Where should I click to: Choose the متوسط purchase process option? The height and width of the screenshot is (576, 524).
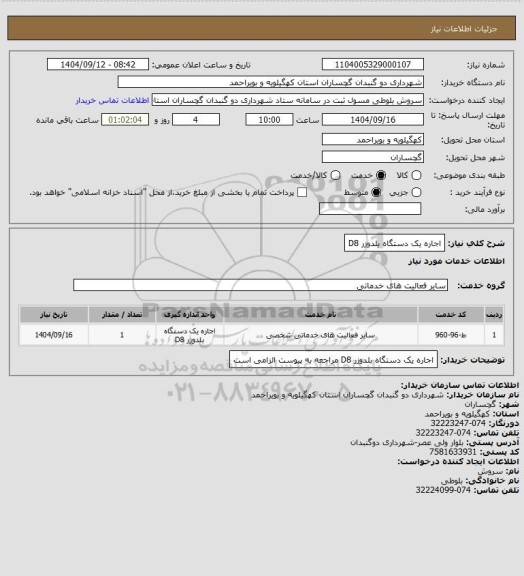click(376, 192)
